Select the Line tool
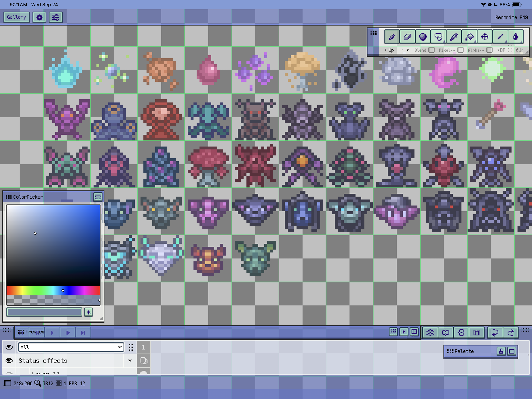This screenshot has height=399, width=532. pyautogui.click(x=500, y=37)
